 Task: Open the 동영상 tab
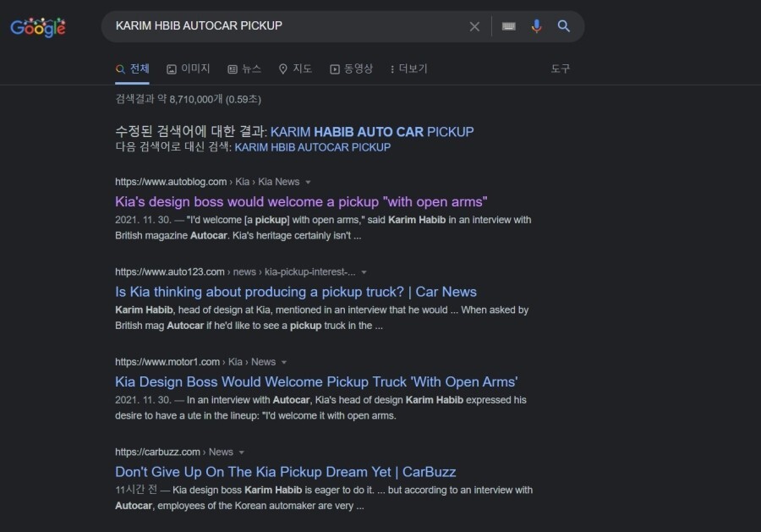pos(352,69)
